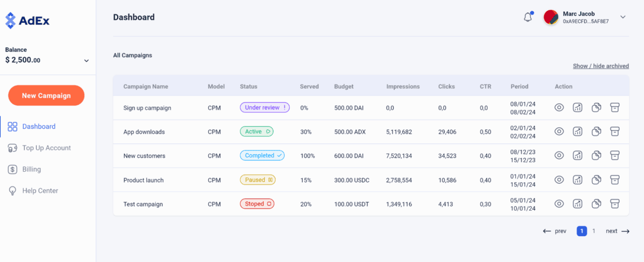Toggle Show / hide archived campaigns
This screenshot has width=644, height=262.
pyautogui.click(x=600, y=66)
